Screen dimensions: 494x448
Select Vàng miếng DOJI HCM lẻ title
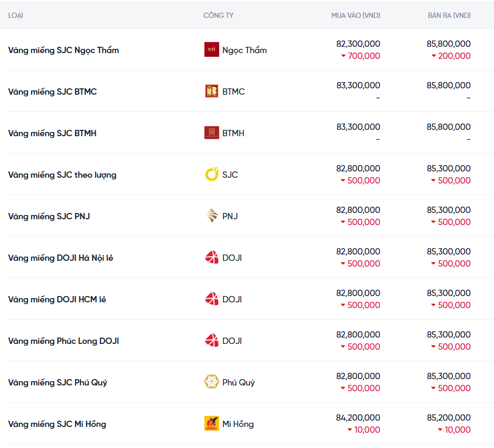click(x=57, y=300)
